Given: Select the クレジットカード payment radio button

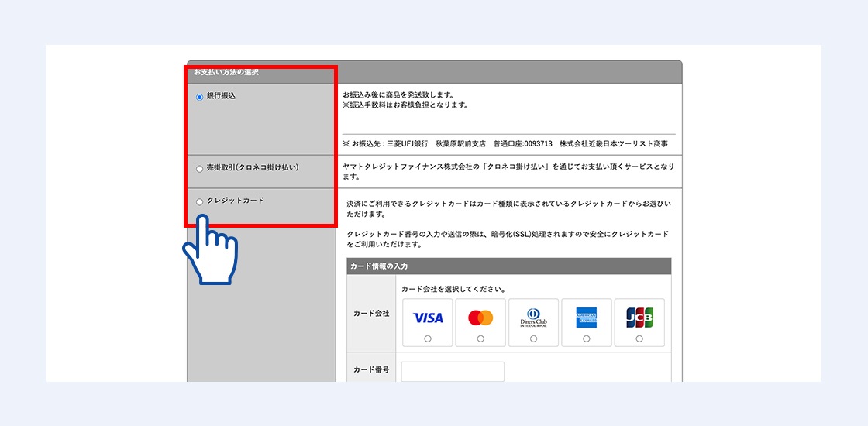Looking at the screenshot, I should click(199, 201).
